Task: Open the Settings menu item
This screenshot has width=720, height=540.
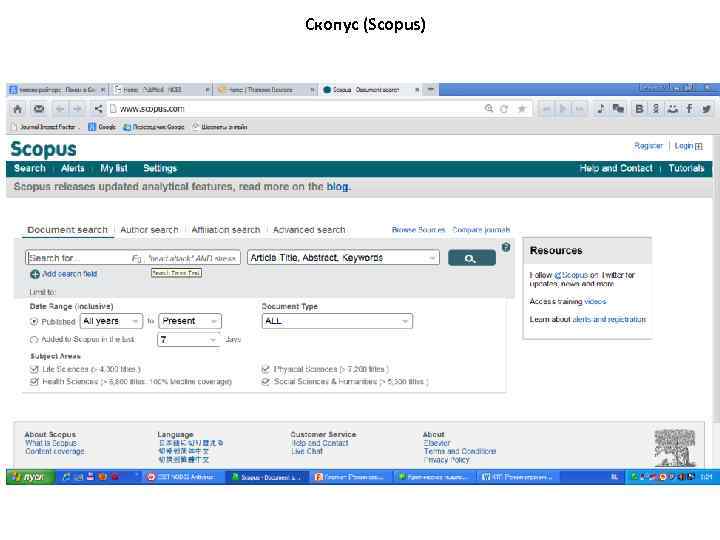Action: click(x=160, y=169)
